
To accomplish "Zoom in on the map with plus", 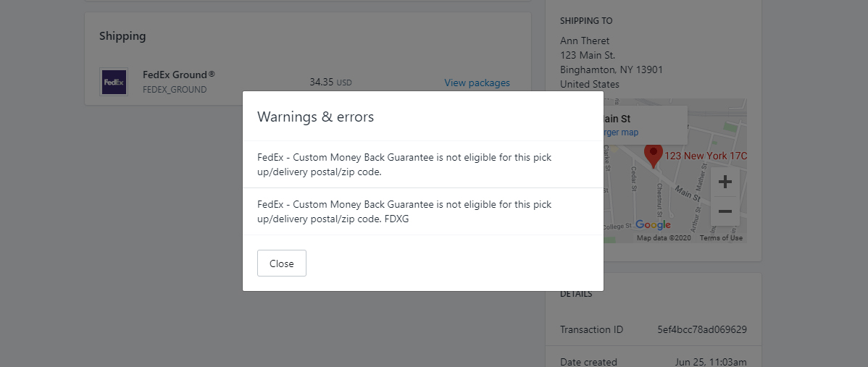I will pos(725,182).
